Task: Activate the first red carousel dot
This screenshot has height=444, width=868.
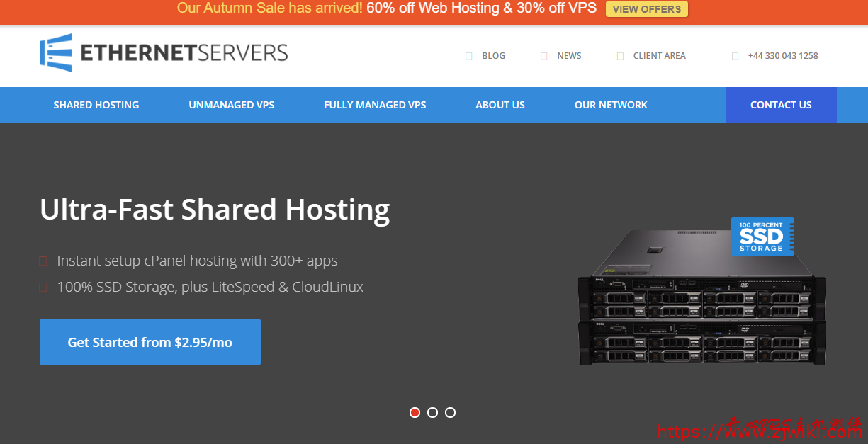Action: point(415,412)
